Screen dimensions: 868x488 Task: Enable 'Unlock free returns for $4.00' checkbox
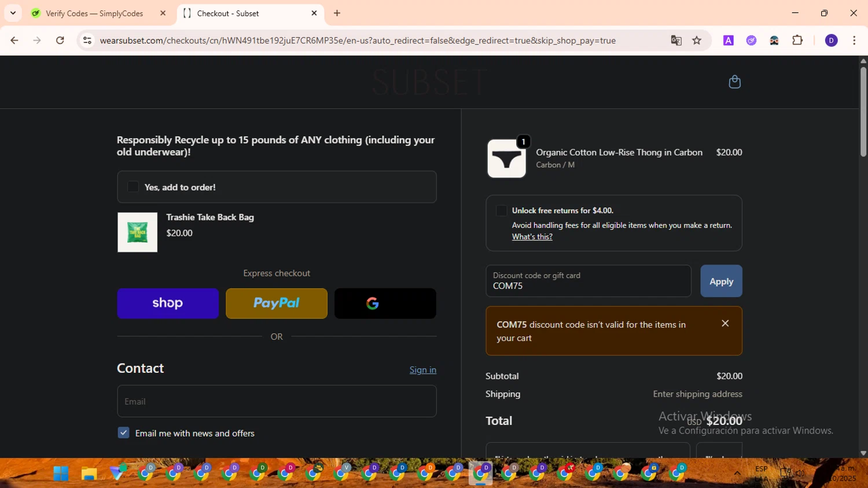click(x=502, y=211)
